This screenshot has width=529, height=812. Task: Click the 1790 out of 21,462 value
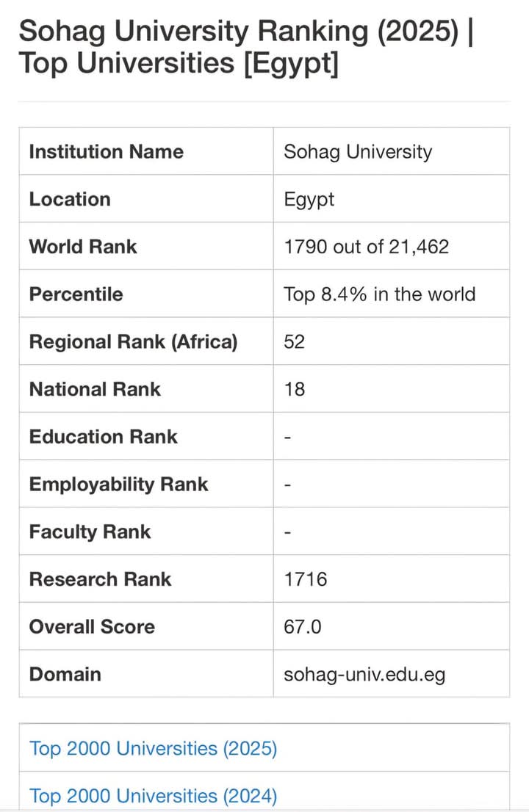366,247
